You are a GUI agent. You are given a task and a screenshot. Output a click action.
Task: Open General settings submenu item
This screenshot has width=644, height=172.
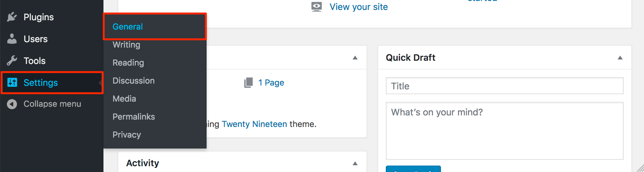pos(128,27)
